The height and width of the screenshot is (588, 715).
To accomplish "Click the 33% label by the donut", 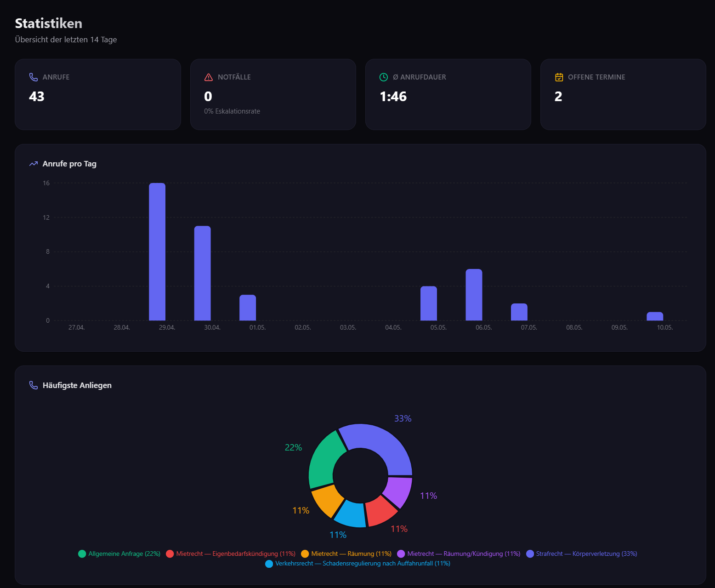I will pyautogui.click(x=403, y=418).
